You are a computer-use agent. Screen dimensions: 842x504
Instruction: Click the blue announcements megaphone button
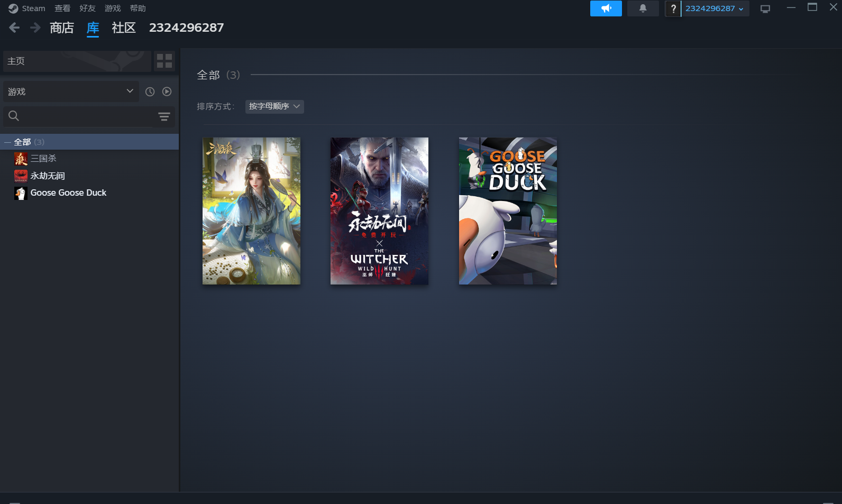[x=606, y=8]
